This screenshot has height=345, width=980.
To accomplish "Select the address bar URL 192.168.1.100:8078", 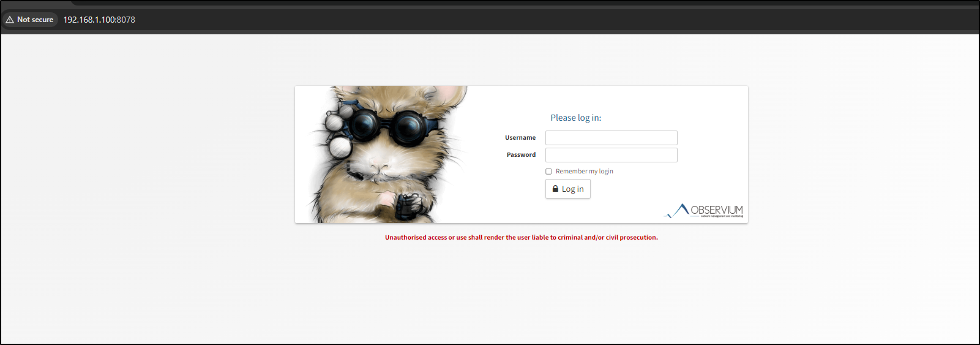I will point(99,20).
